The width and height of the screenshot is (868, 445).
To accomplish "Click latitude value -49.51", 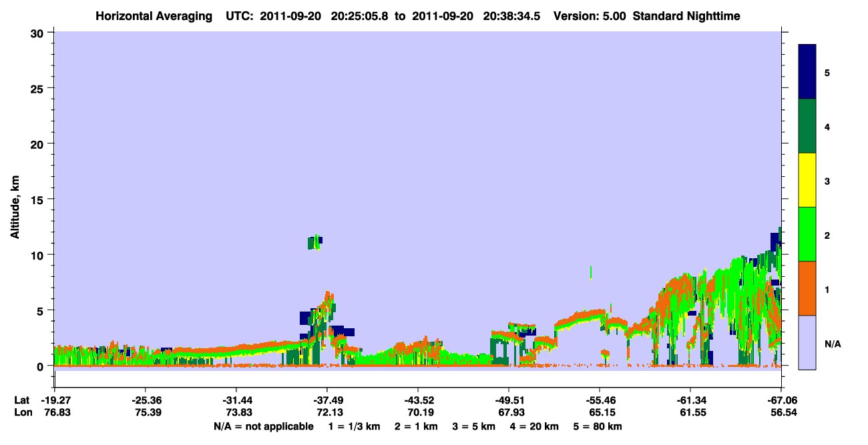I will 509,400.
